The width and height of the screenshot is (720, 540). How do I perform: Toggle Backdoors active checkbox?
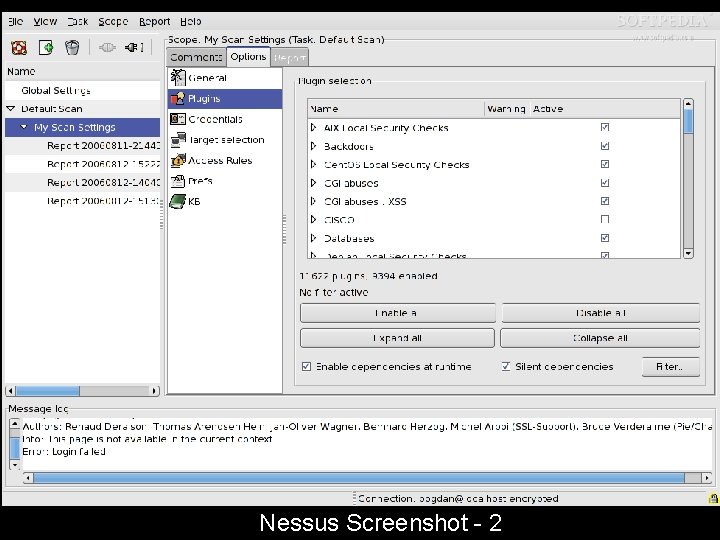[605, 146]
